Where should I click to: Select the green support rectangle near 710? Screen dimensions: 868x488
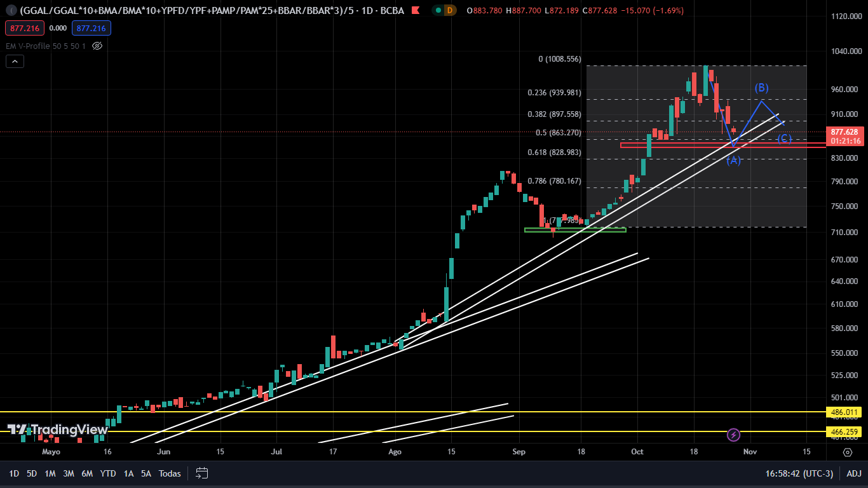coord(575,230)
